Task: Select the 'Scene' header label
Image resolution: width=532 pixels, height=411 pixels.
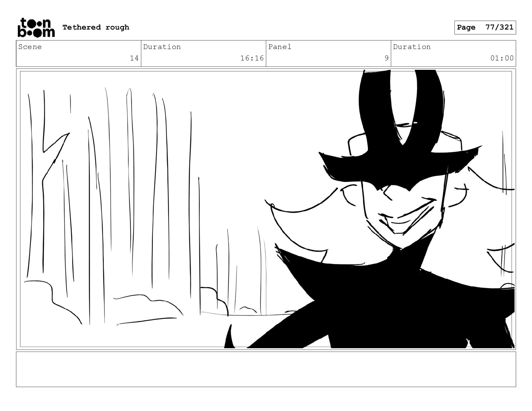Action: tap(30, 47)
